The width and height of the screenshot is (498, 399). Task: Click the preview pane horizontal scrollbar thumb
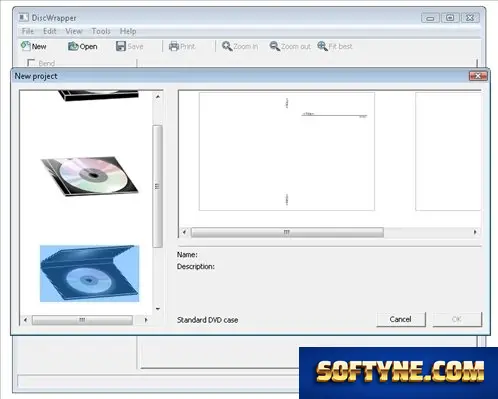287,232
